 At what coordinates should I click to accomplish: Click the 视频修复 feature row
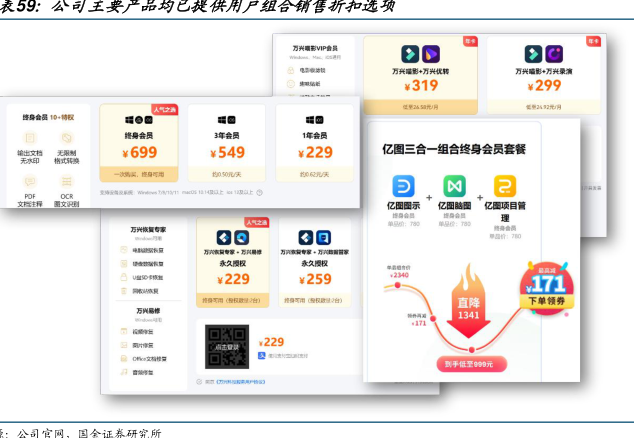pos(137,332)
